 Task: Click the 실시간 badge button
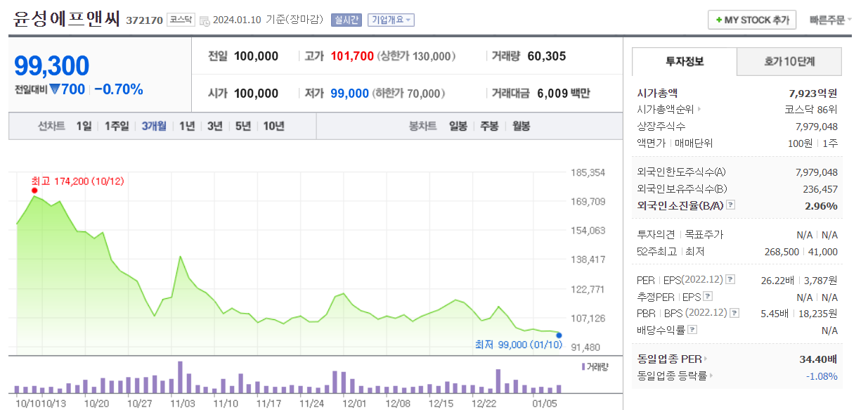click(x=346, y=20)
